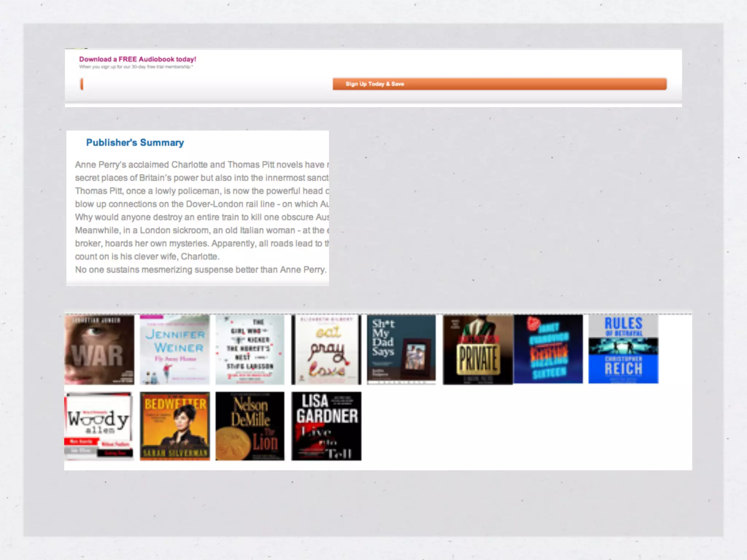Click the Publisher's Summary heading
747x560 pixels.
pyautogui.click(x=135, y=143)
